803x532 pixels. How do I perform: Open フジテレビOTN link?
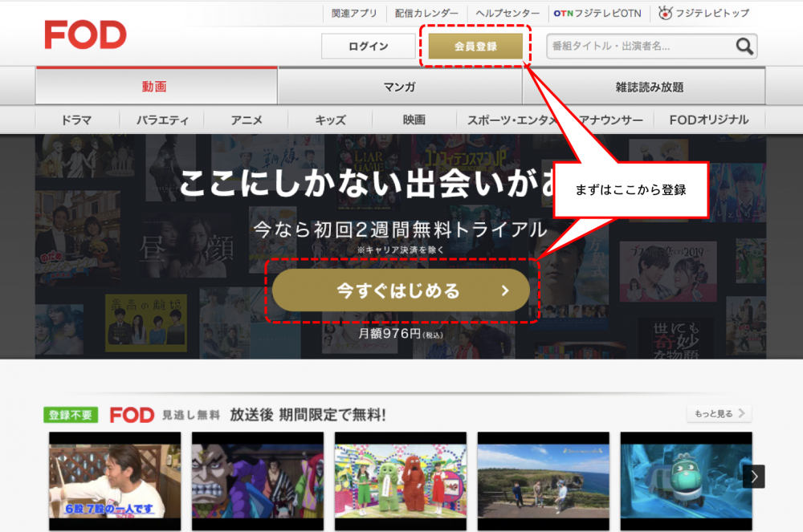point(597,14)
